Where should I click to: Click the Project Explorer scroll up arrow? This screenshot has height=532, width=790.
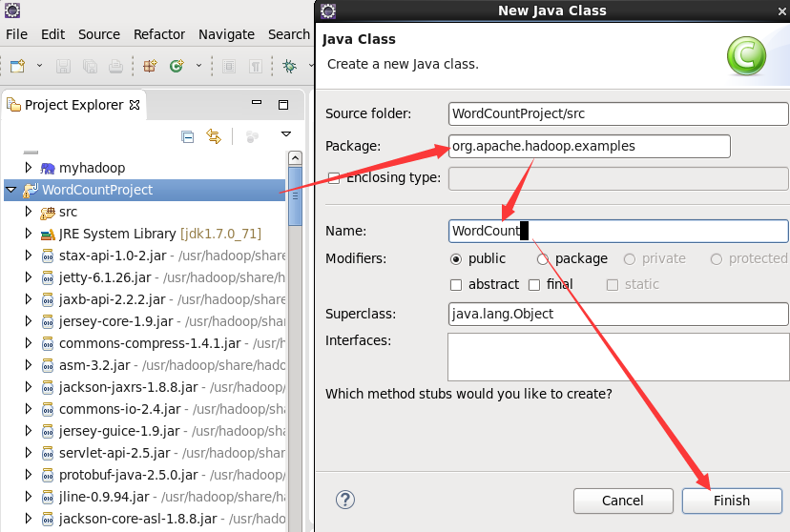[295, 158]
